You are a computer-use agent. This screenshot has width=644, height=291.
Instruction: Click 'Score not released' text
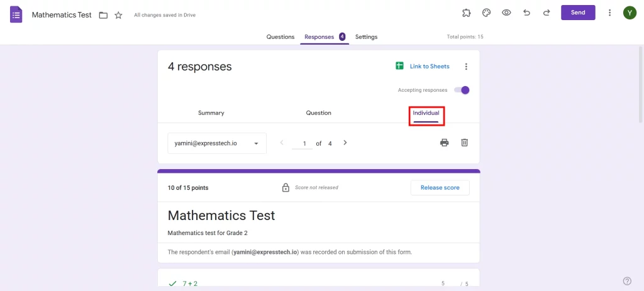point(316,187)
